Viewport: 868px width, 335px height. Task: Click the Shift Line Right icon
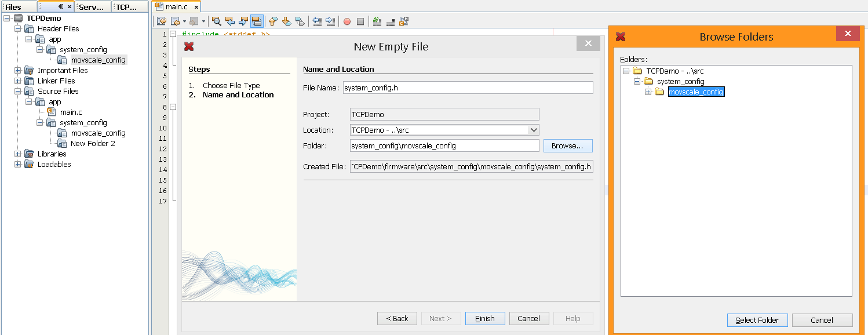(x=330, y=21)
